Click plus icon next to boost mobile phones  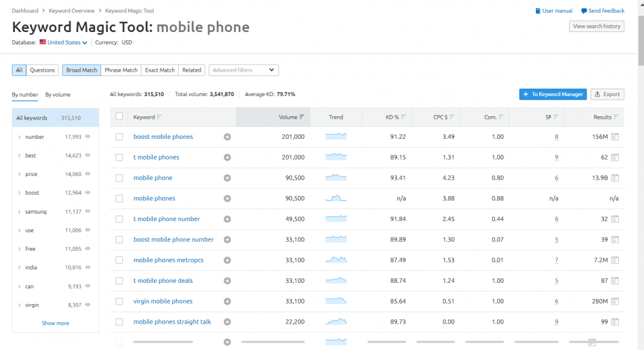click(227, 137)
